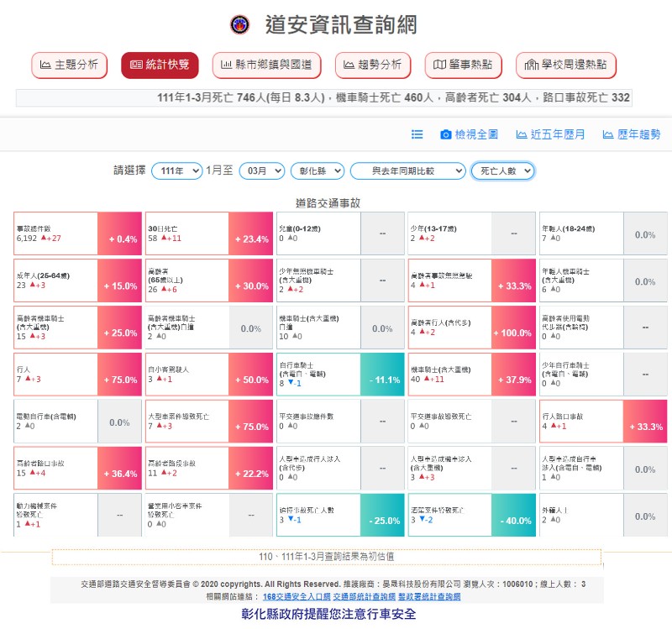Click the 平交道事故總件數 card
The image size is (672, 629).
(341, 422)
